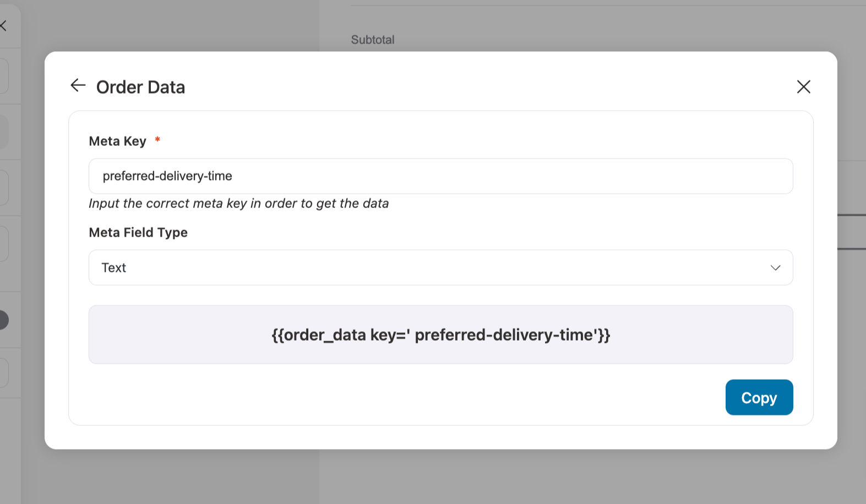Image resolution: width=866 pixels, height=504 pixels.
Task: Click the partial sidebar field below the toggle
Action: coord(4,373)
